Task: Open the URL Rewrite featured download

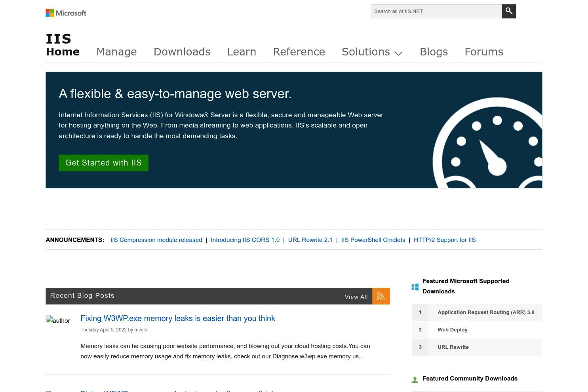Action: [x=453, y=347]
